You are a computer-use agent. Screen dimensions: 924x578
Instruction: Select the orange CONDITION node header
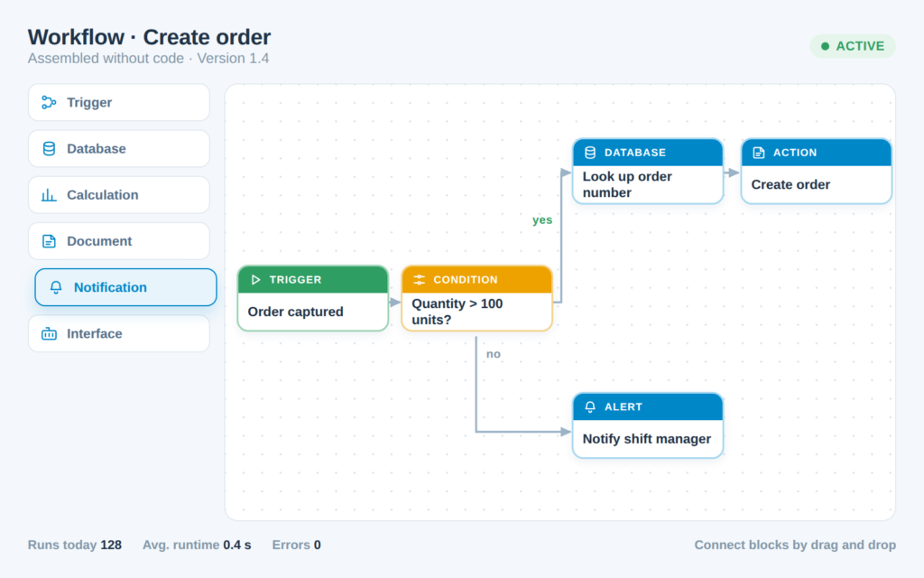pyautogui.click(x=476, y=280)
